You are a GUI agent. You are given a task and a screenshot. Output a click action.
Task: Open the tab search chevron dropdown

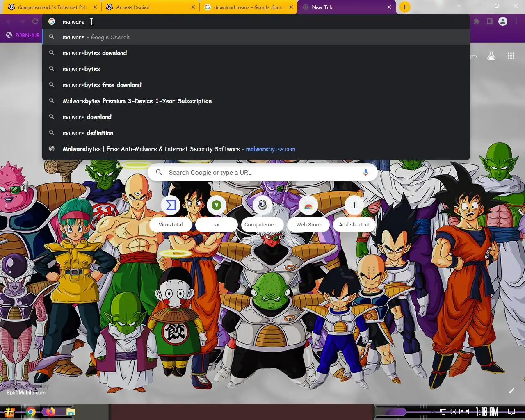pyautogui.click(x=459, y=6)
